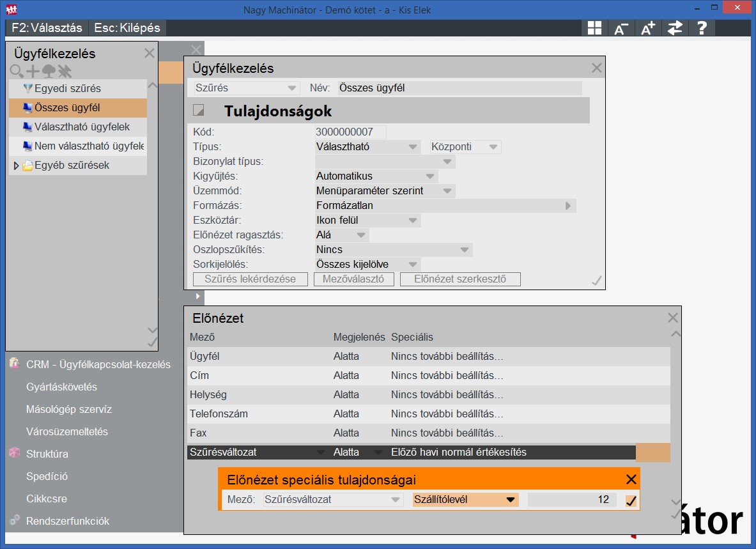Click the Szűrés lekérdezése button
This screenshot has height=549, width=756.
coord(250,279)
